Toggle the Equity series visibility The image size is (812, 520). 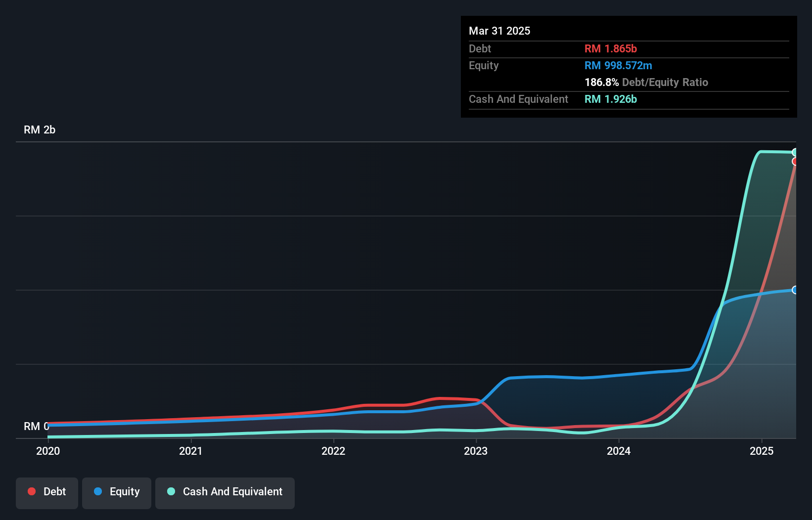[x=116, y=492]
